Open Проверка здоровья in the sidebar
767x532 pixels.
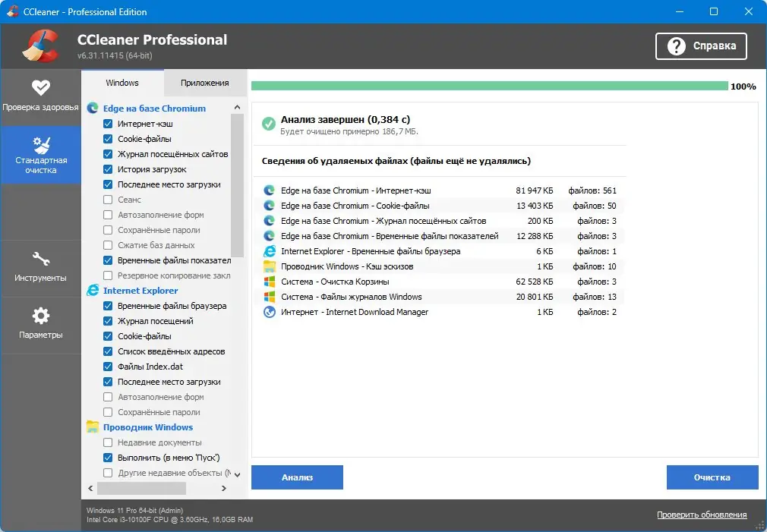point(41,96)
